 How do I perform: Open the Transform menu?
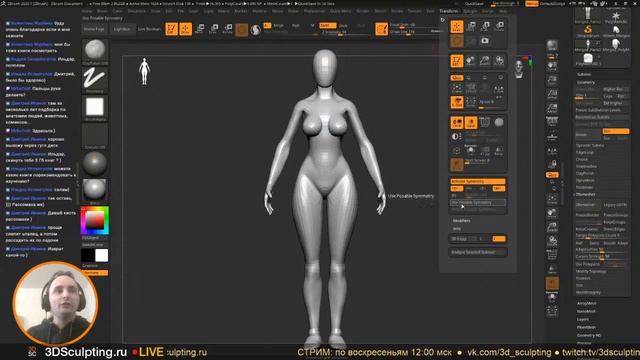click(x=449, y=11)
